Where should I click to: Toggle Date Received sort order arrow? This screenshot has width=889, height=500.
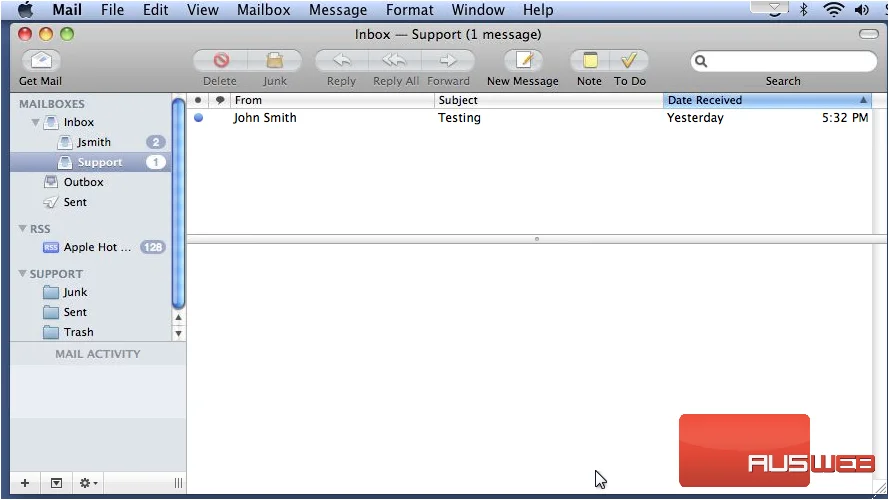click(x=863, y=100)
